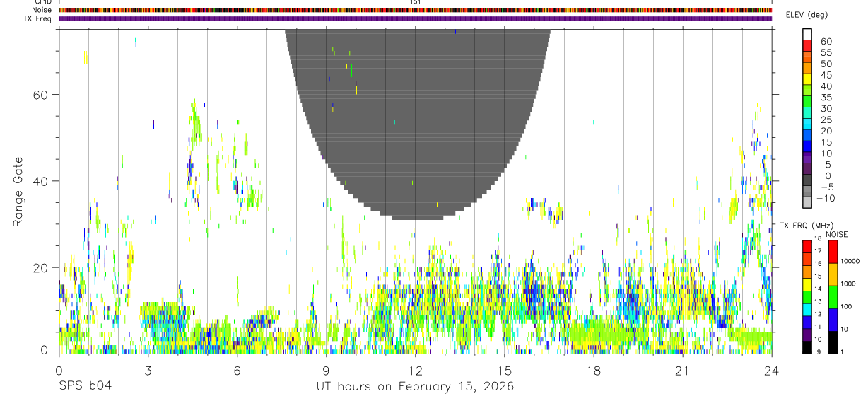Screen dimensions: 868x401
Task: Click x-axis tick label '24'
Action: (771, 371)
